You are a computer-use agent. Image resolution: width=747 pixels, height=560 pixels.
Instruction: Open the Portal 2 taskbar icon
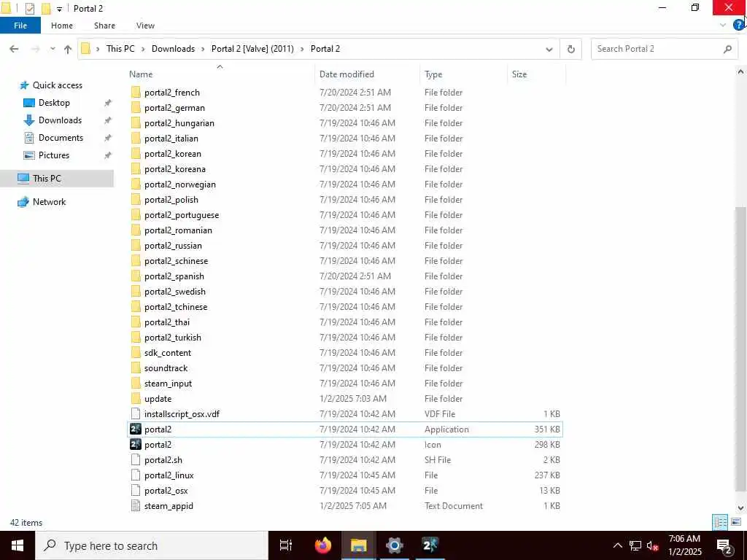(x=430, y=545)
